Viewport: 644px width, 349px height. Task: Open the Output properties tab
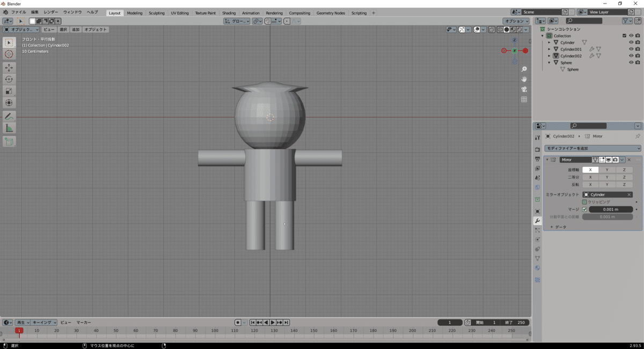tap(538, 159)
